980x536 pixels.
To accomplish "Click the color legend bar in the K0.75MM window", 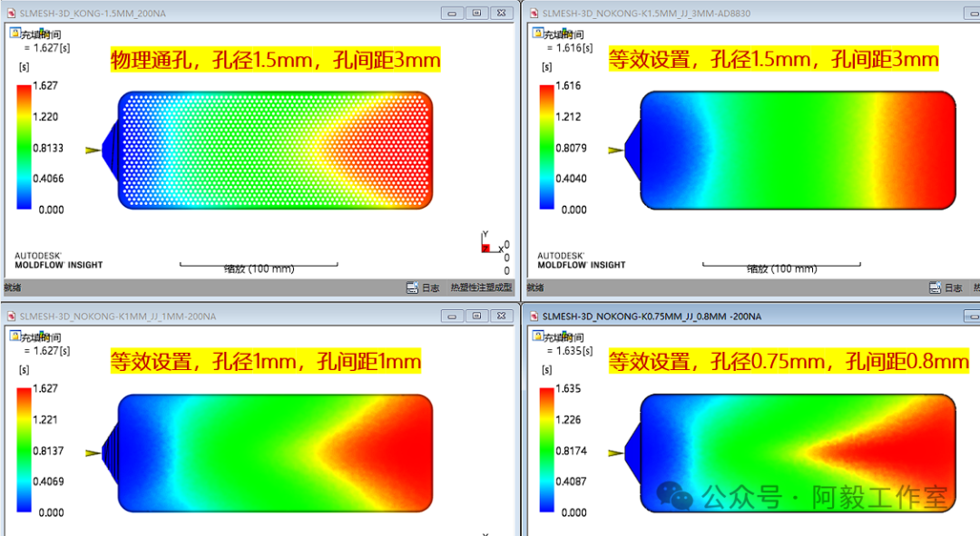I will [547, 450].
